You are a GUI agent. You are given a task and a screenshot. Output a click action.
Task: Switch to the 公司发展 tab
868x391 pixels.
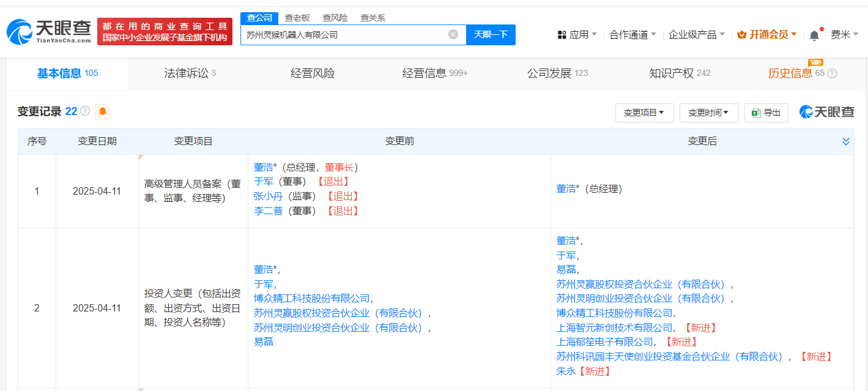557,73
